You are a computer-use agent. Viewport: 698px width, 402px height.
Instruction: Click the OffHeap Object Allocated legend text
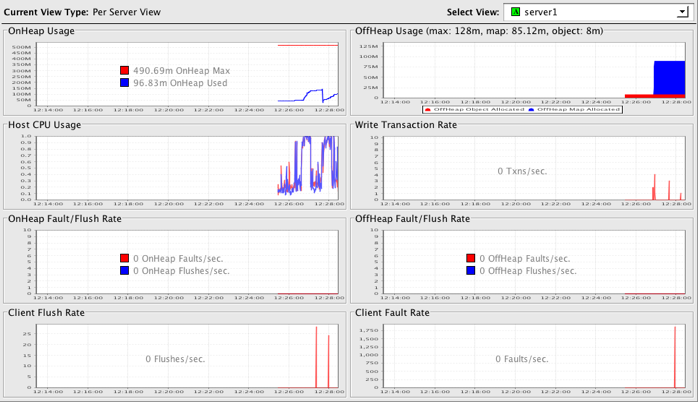click(479, 110)
